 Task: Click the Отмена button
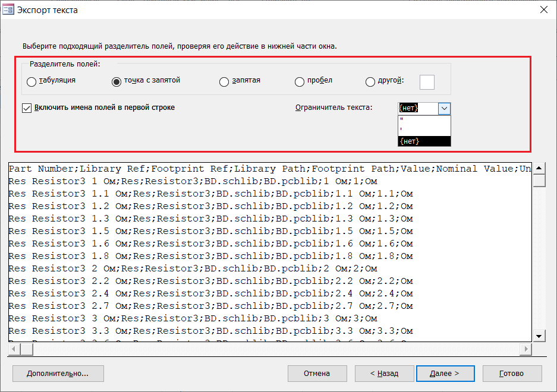tap(317, 374)
